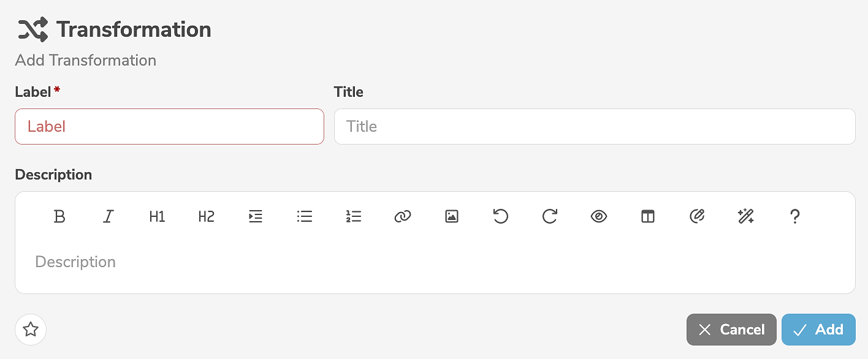Insert an H2 heading
This screenshot has height=359, width=868.
point(207,216)
